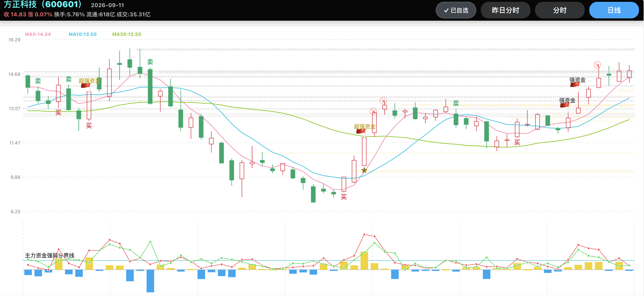
Task: Click the MA5:14.54 legend label
Action: coord(38,34)
